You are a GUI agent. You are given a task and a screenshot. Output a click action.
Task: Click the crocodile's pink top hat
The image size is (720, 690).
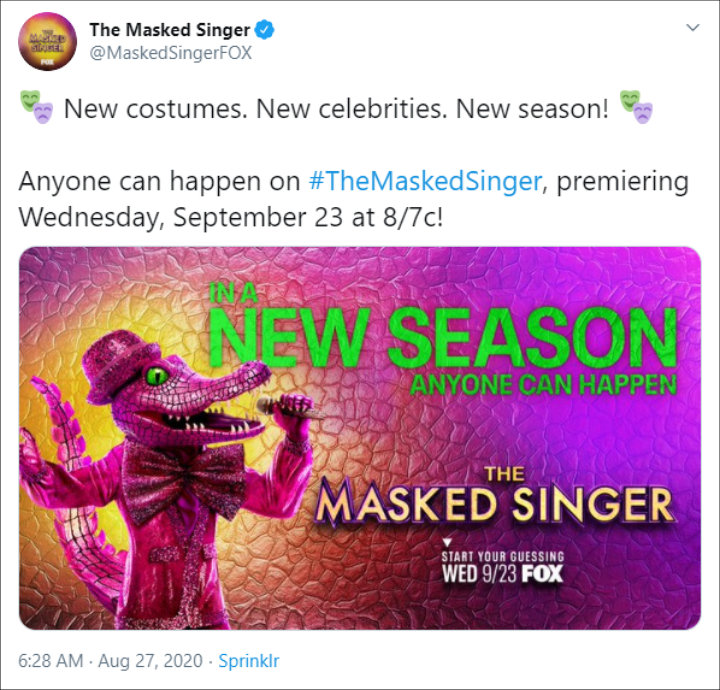118,365
